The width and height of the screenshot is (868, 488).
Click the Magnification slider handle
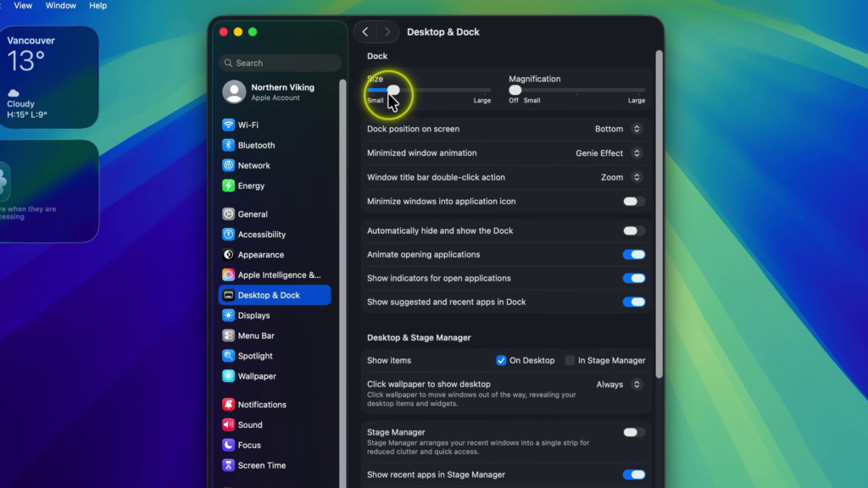coord(515,90)
